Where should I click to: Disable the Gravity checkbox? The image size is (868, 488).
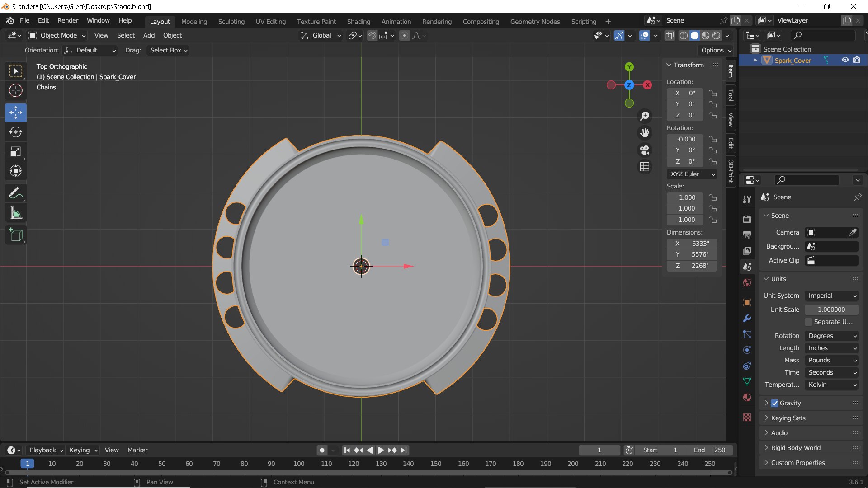click(775, 403)
